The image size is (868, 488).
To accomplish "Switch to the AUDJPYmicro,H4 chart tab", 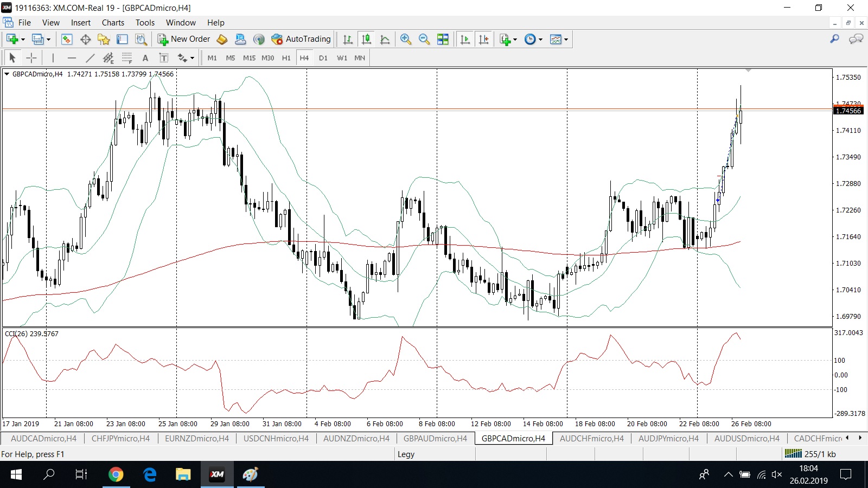I will [x=668, y=438].
